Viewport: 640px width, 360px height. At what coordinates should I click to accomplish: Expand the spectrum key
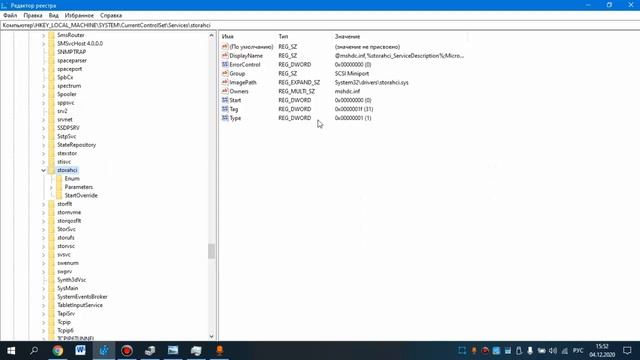44,86
